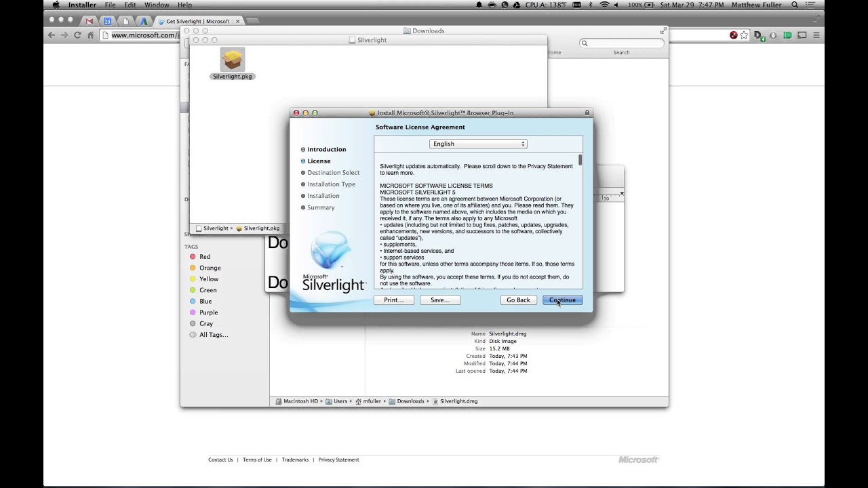The height and width of the screenshot is (488, 868).
Task: Open the Privacy Statement footer link
Action: tap(339, 460)
